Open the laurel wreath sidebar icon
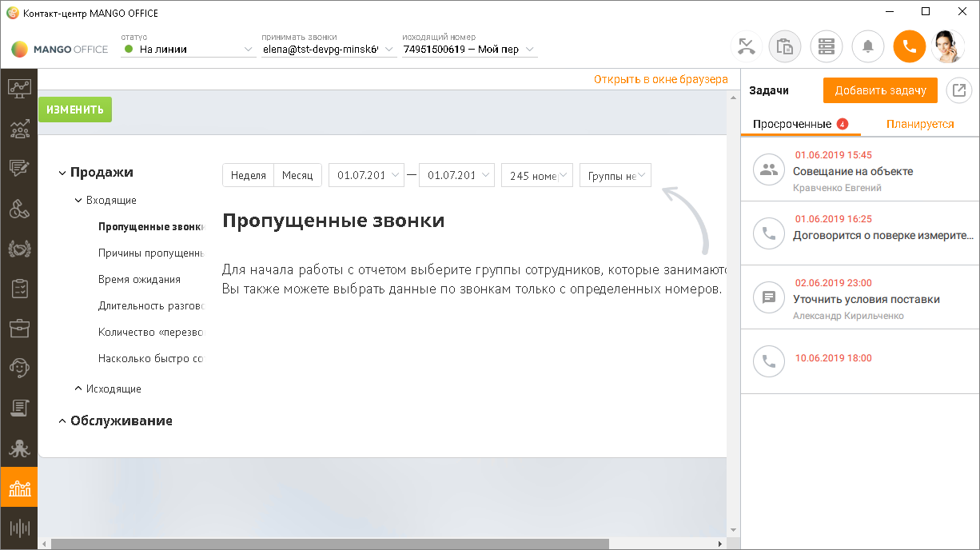 click(x=19, y=249)
